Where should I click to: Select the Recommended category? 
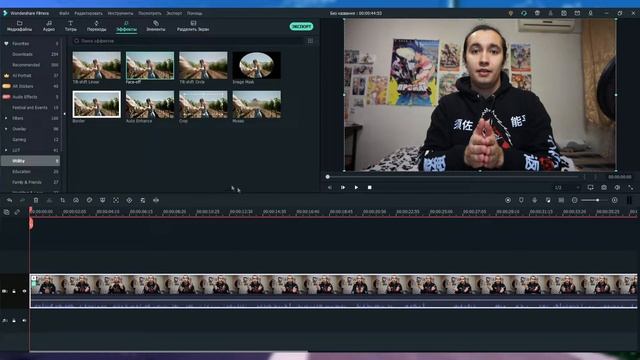coord(26,64)
